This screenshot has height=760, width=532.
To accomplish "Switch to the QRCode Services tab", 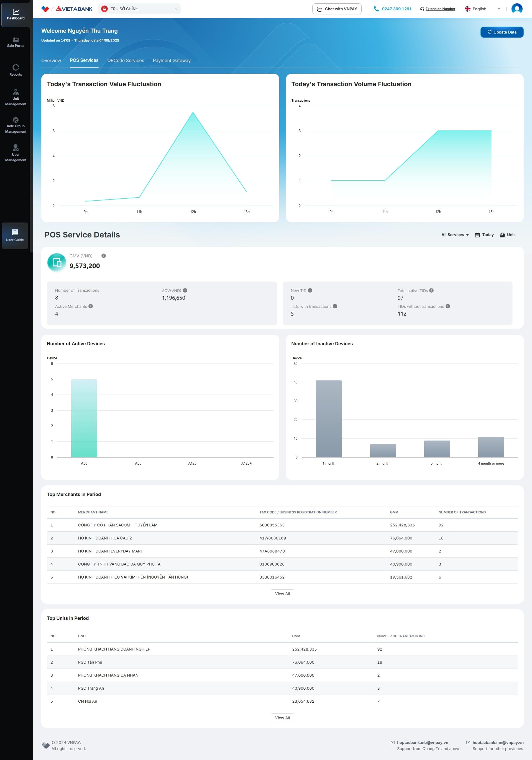I will click(x=126, y=61).
